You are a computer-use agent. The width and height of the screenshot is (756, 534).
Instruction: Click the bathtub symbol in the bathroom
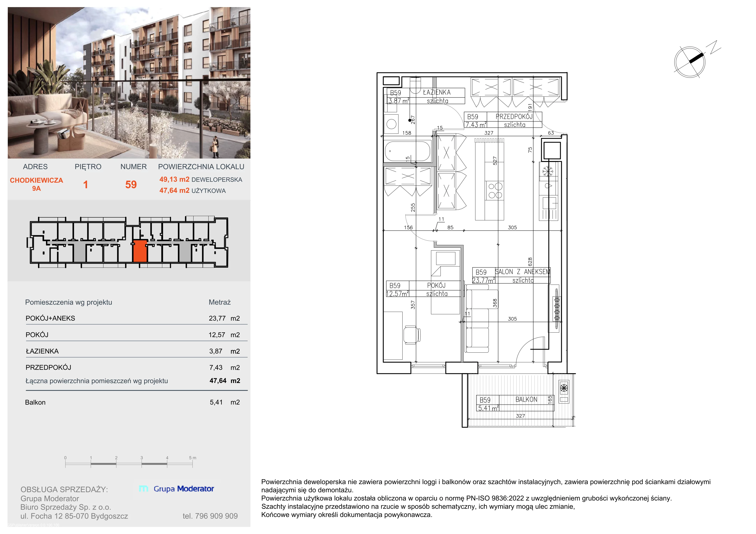[x=408, y=151]
